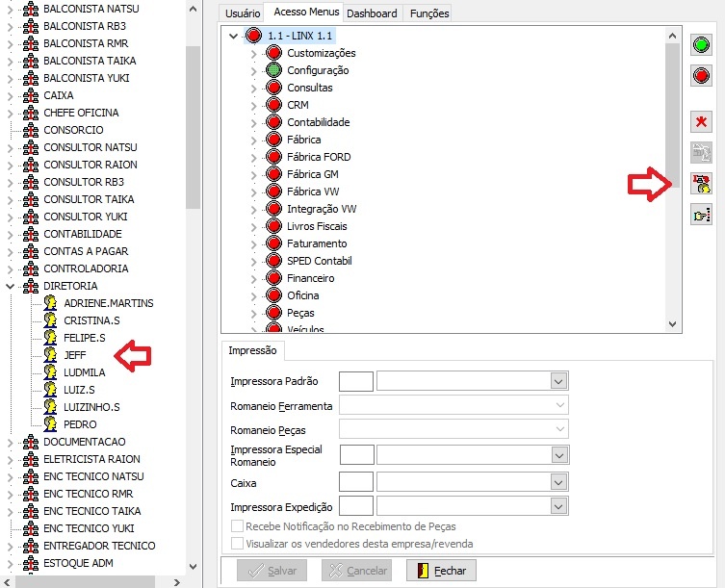The width and height of the screenshot is (725, 588).
Task: Click the group icon next to DIRETORIA
Action: tap(31, 286)
